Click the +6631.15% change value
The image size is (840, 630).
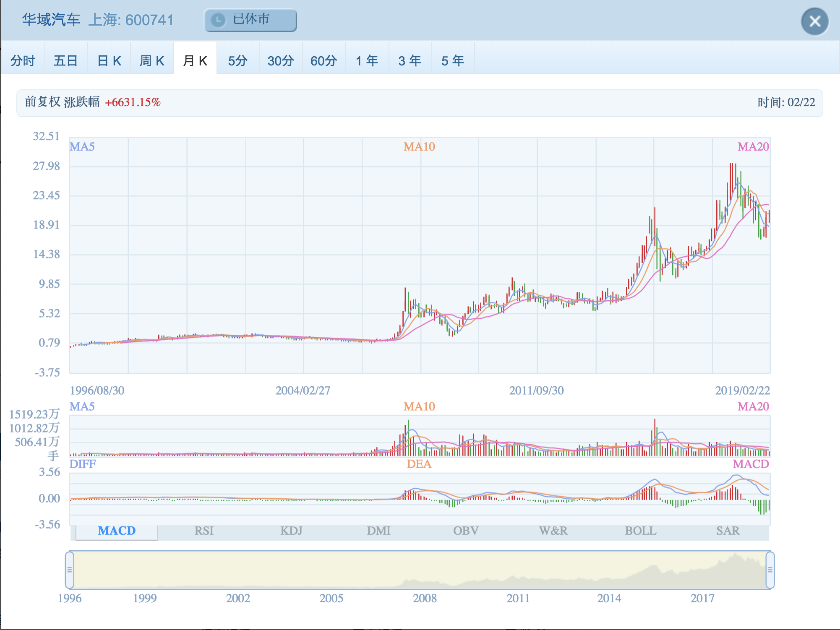133,102
